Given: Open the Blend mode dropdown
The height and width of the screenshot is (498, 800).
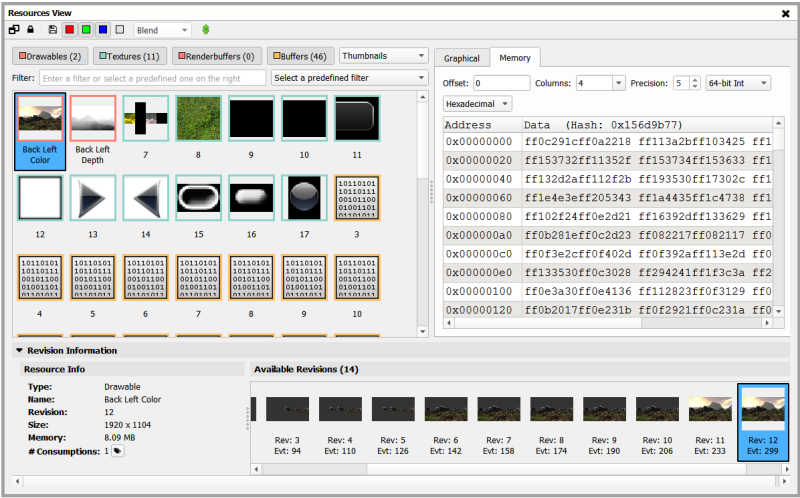Looking at the screenshot, I should 163,30.
